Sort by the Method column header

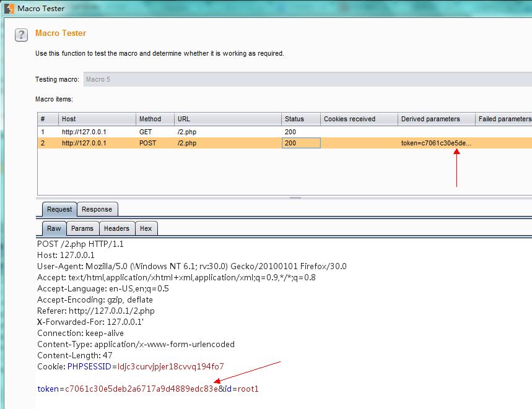coord(155,119)
